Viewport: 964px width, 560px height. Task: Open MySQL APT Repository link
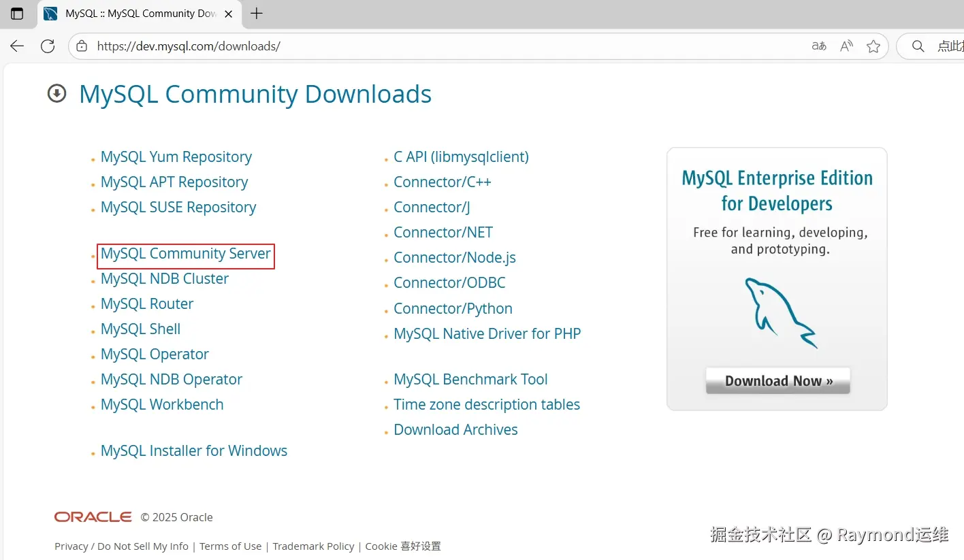tap(174, 182)
